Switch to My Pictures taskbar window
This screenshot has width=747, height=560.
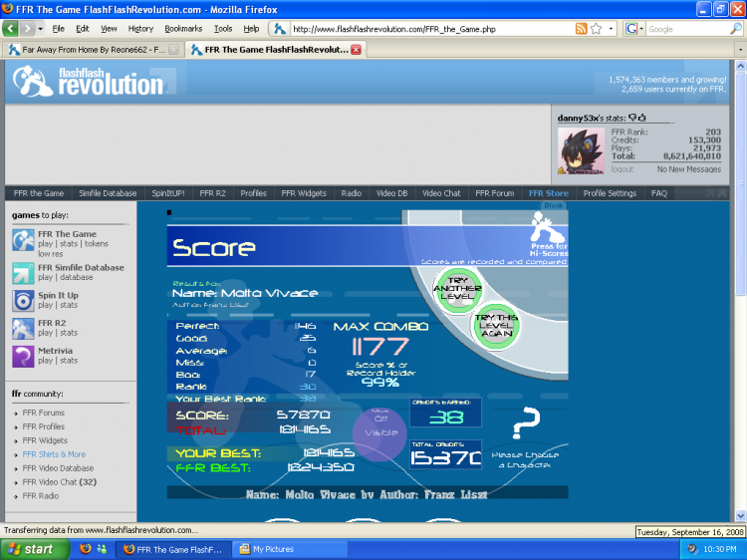click(x=290, y=549)
